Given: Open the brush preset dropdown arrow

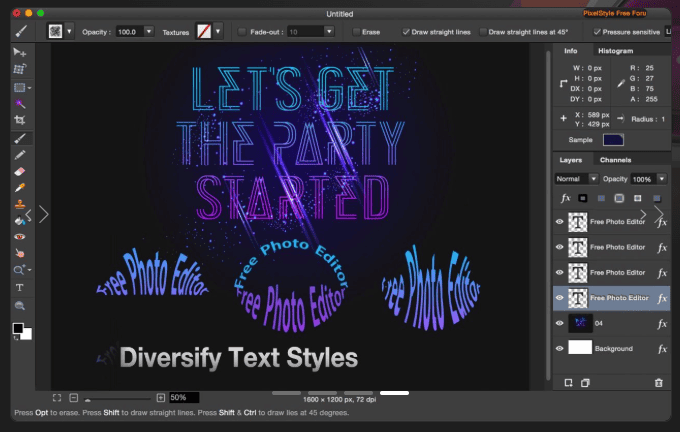Looking at the screenshot, I should click(69, 31).
